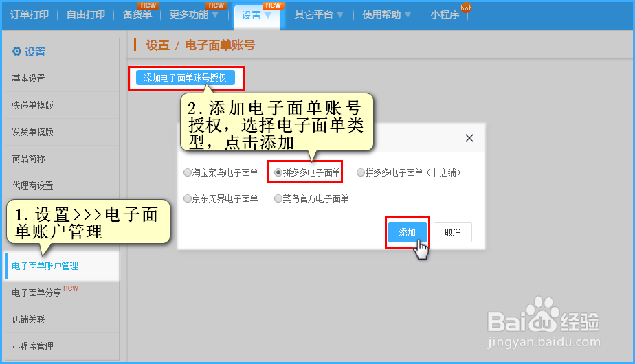This screenshot has height=364, width=635.
Task: Click the 添加 button in dialog
Action: pos(408,232)
